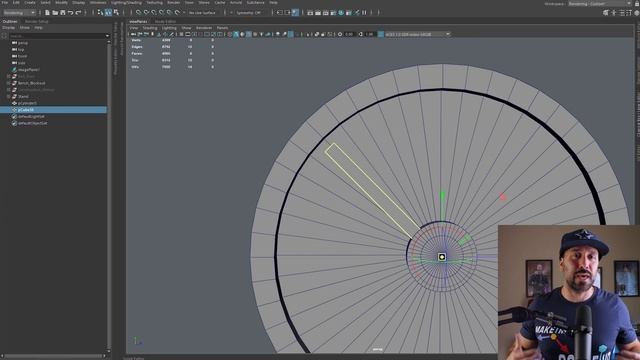Render the current frame clapper icon

pos(318,13)
